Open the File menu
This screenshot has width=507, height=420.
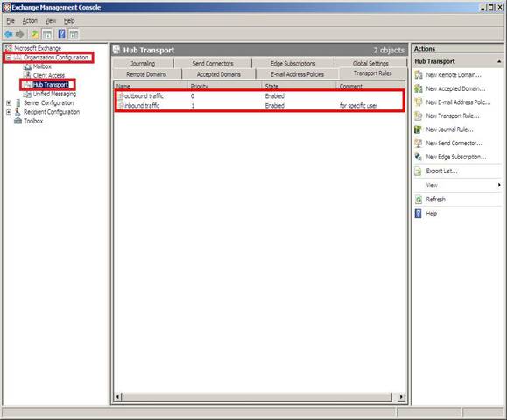[11, 21]
